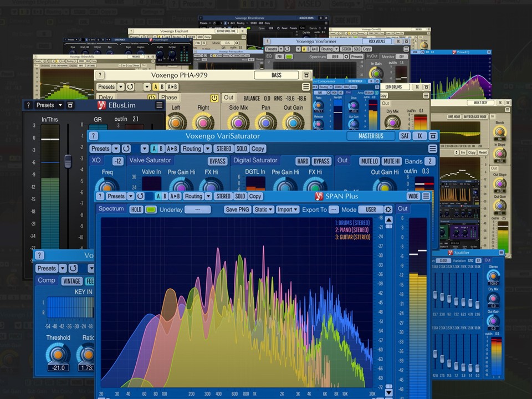The image size is (532, 399).
Task: Open PHA-979 hamburger menu icon
Action: pos(306,87)
